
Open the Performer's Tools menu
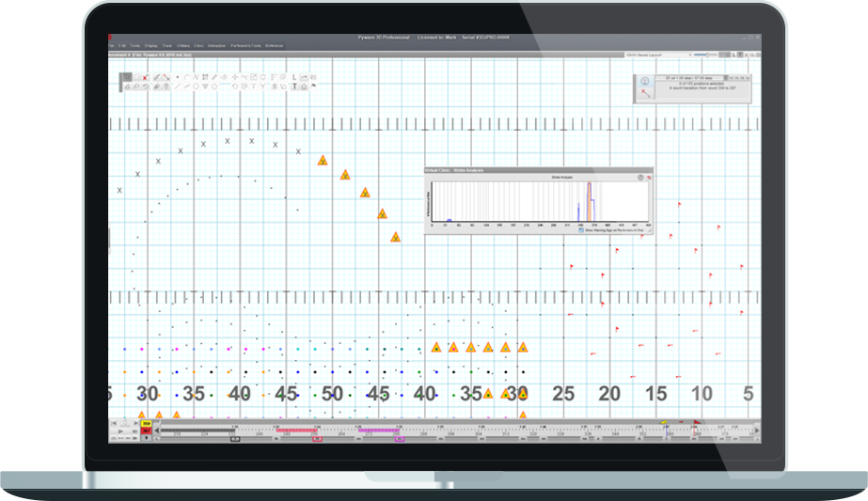[x=245, y=45]
